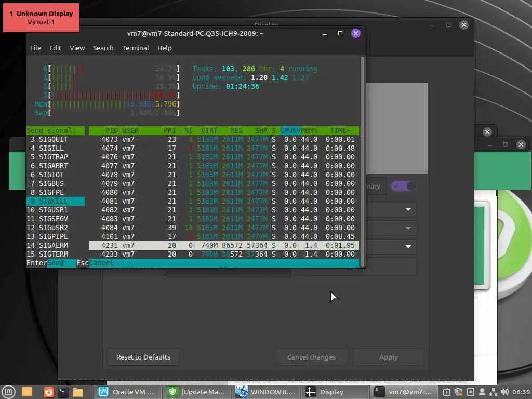Click the Apply button in Display

(388, 357)
